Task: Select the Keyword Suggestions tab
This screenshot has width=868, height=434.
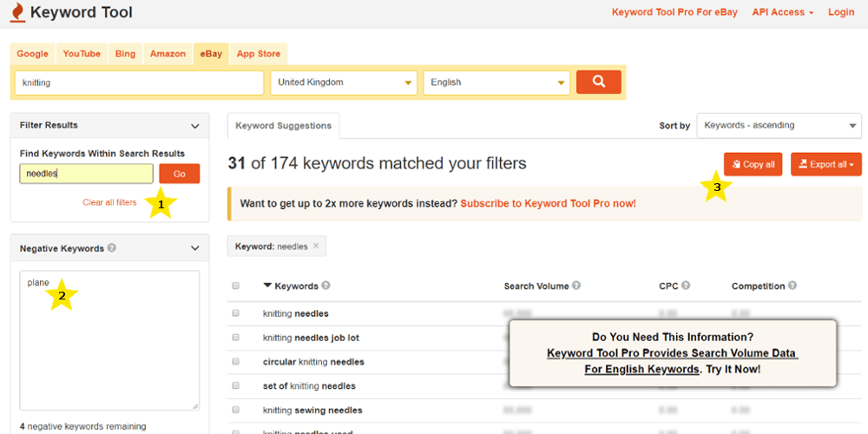Action: point(284,126)
